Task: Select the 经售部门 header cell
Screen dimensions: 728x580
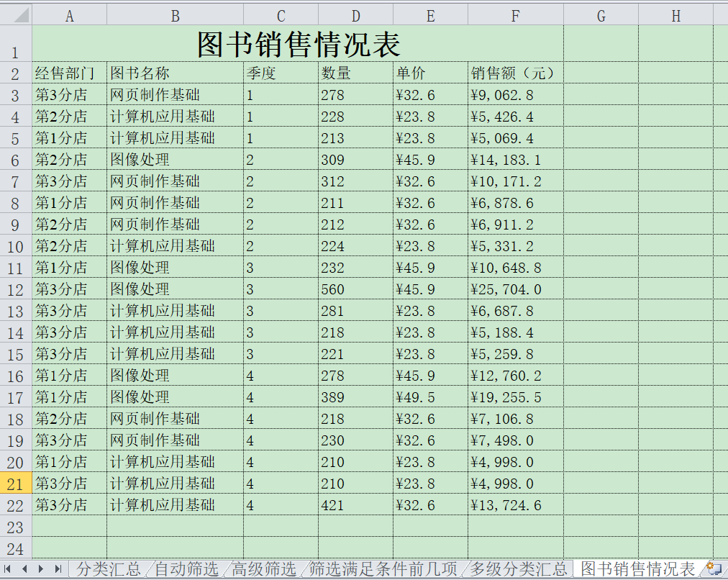Action: (69, 73)
